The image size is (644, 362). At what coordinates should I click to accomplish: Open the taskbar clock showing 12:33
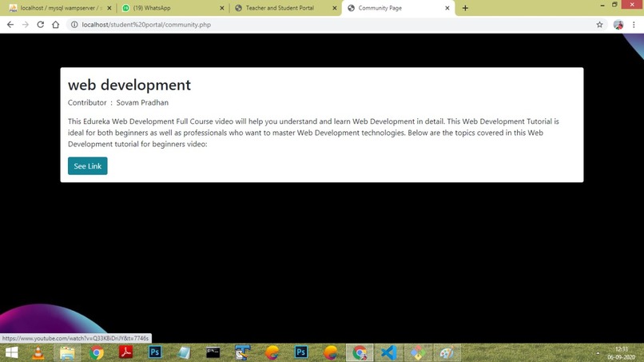pyautogui.click(x=622, y=353)
